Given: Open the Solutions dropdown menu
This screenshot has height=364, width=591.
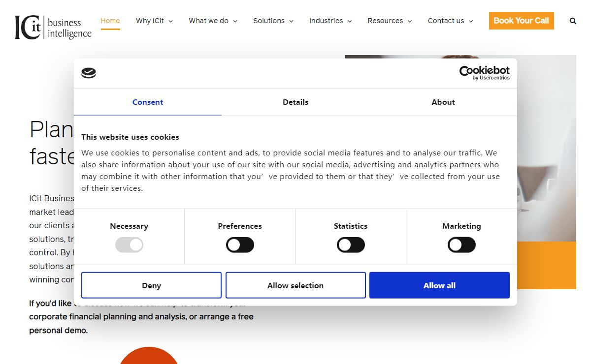Looking at the screenshot, I should tap(273, 21).
